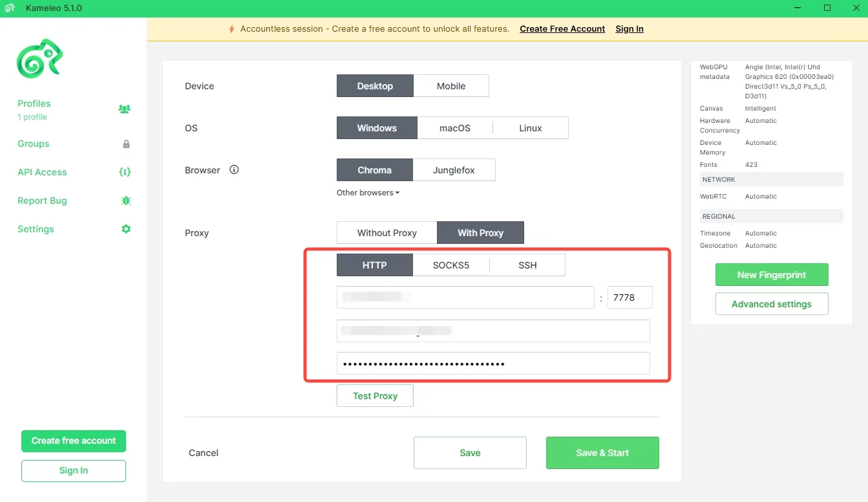Select Chroma browser
The width and height of the screenshot is (868, 502).
pos(375,170)
